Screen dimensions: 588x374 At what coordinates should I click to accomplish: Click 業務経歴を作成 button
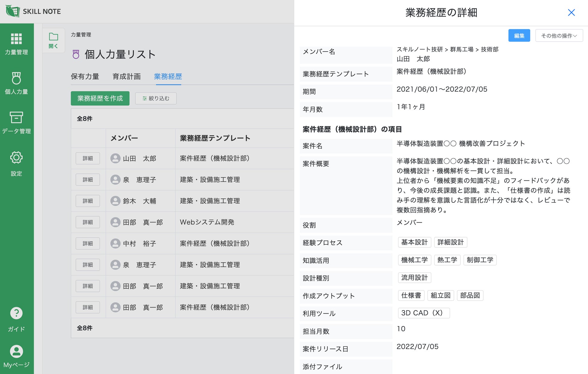100,99
